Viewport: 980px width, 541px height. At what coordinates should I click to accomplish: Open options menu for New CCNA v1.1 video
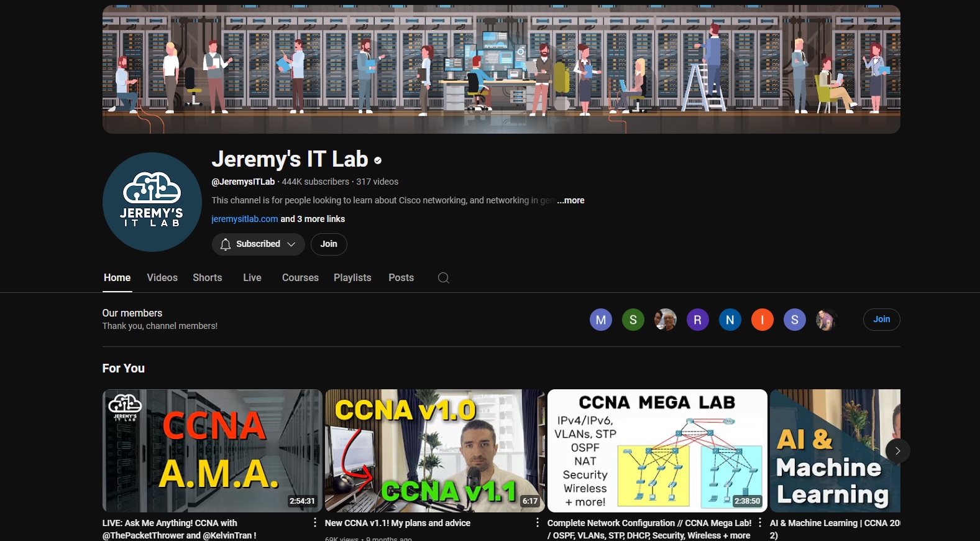538,523
